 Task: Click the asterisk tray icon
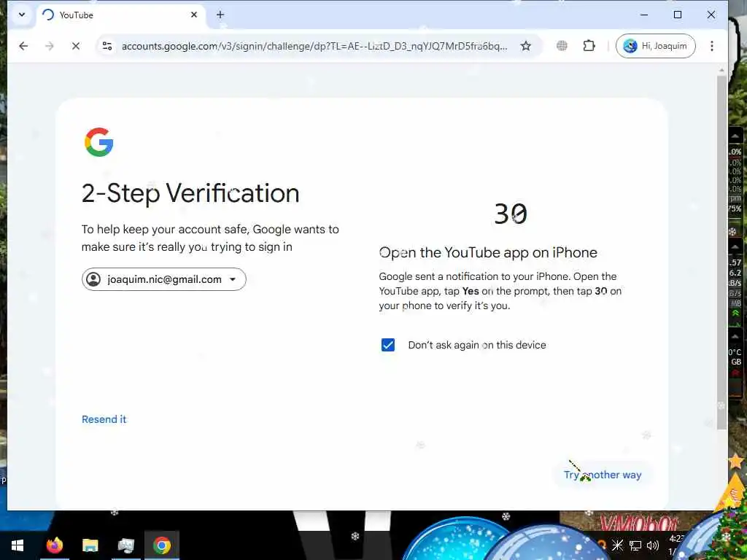[617, 545]
